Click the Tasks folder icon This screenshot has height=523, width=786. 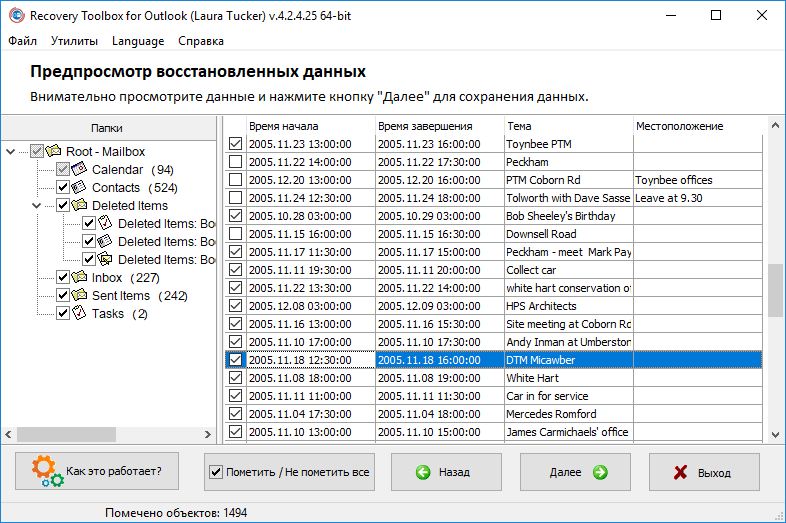79,313
